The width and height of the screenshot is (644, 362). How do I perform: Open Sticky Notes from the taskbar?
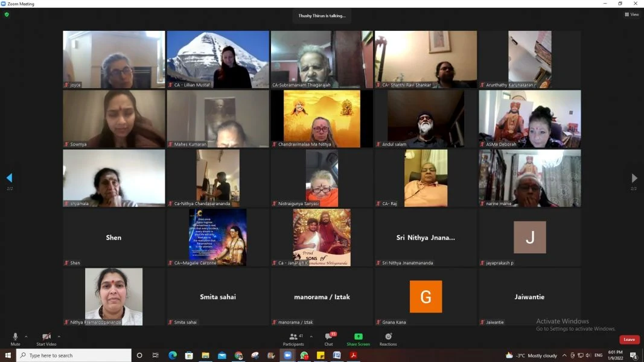(320, 355)
